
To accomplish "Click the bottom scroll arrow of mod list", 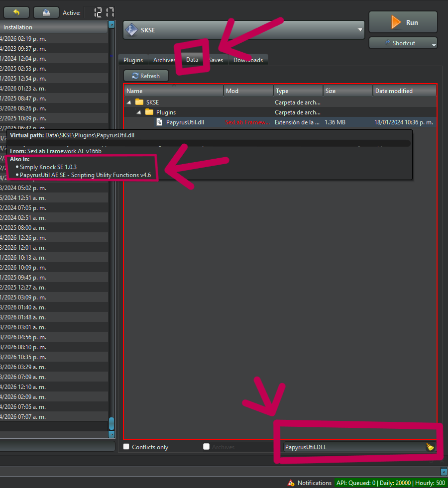I will (x=112, y=434).
